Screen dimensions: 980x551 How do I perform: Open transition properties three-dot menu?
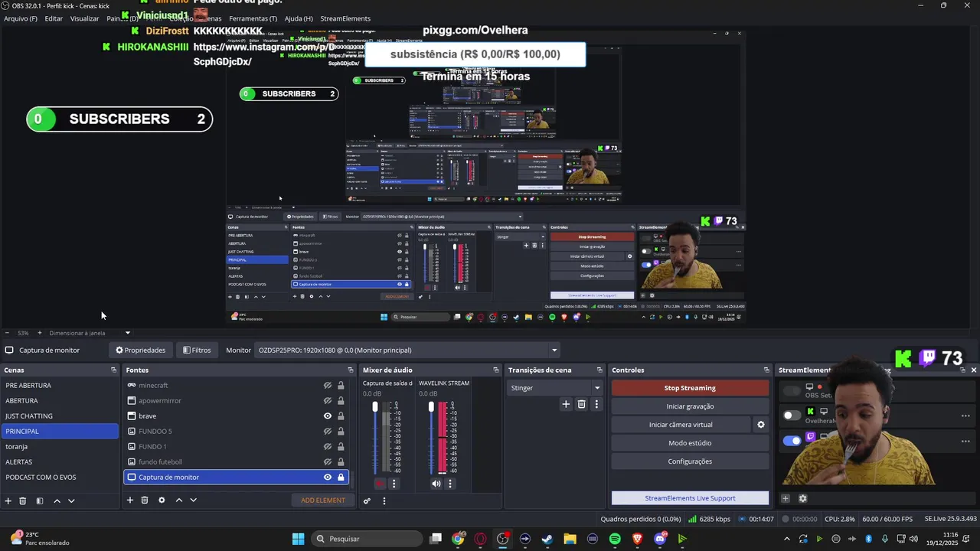pos(596,404)
